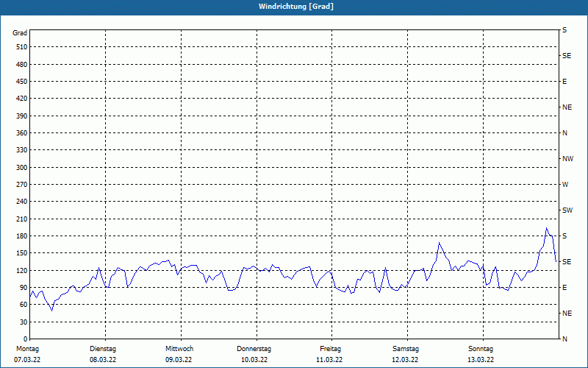Click the date '13.03.22'
The height and width of the screenshot is (368, 588).
point(481,360)
